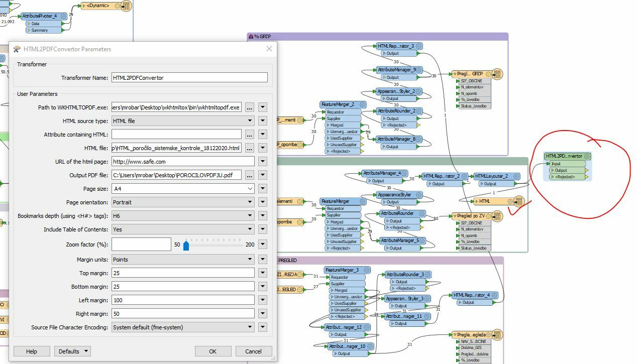Click the Pregled po ZV writer table icon

pos(496,216)
